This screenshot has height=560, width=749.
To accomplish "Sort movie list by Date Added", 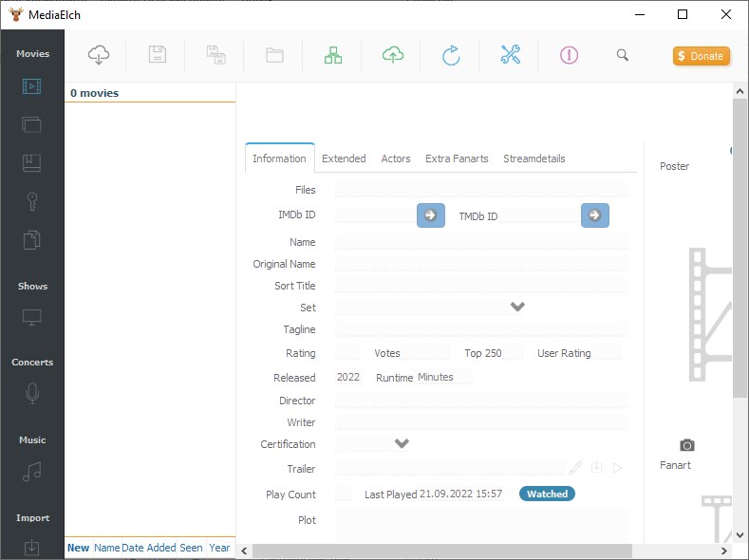I will point(148,548).
